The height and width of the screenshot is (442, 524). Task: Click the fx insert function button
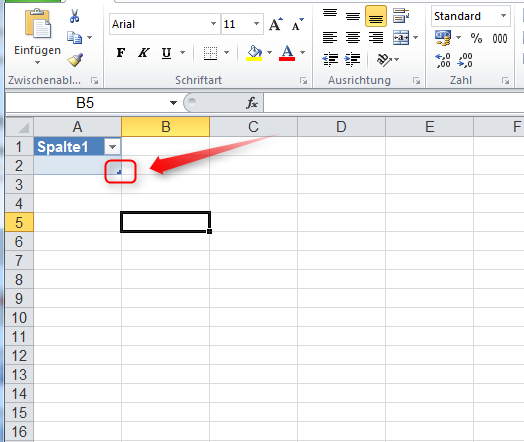tap(252, 103)
